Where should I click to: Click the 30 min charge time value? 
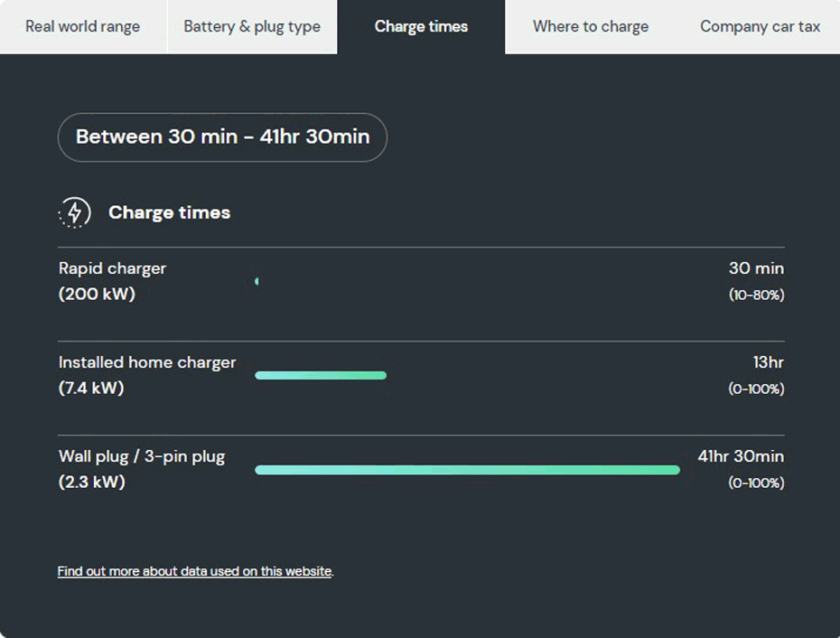point(756,268)
